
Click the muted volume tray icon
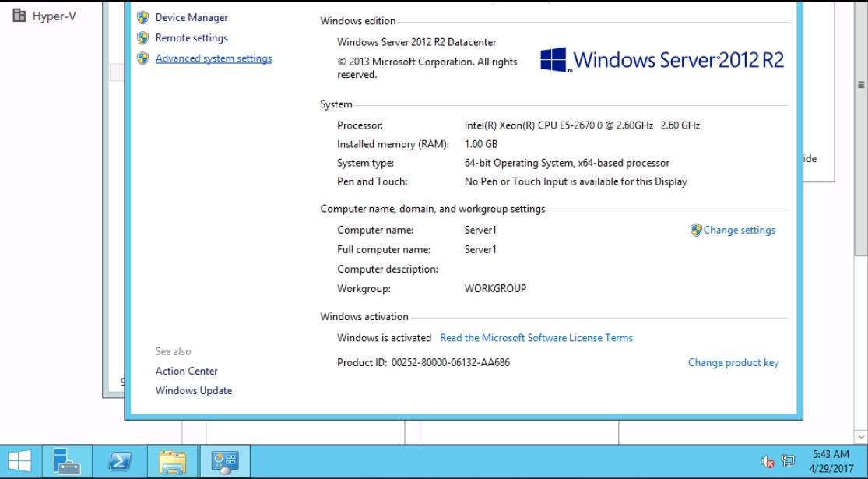[768, 461]
